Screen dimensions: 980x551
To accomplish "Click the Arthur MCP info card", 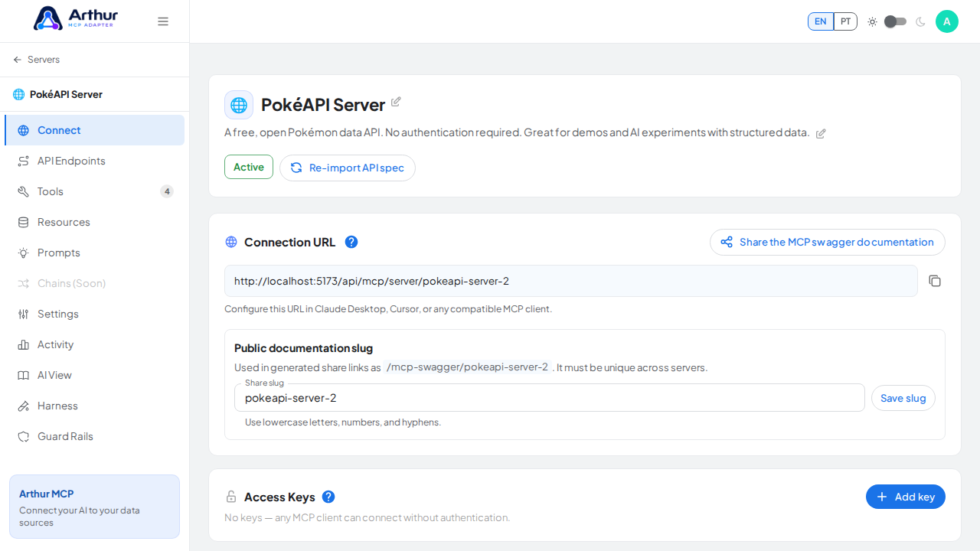I will (94, 507).
